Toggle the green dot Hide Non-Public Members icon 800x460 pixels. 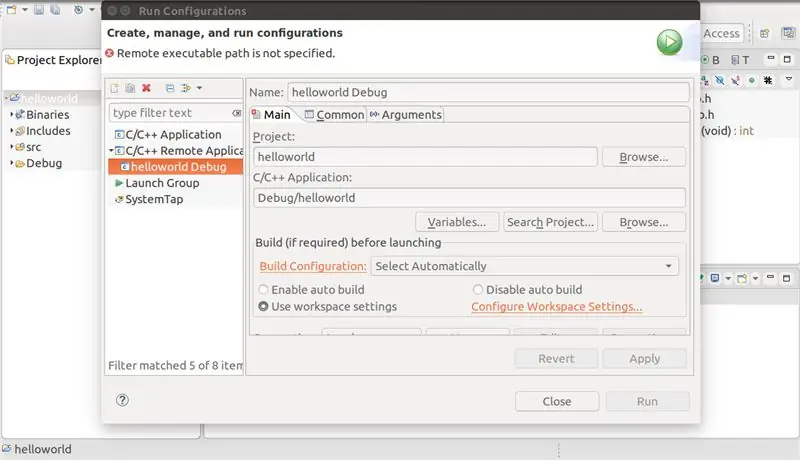pos(752,81)
